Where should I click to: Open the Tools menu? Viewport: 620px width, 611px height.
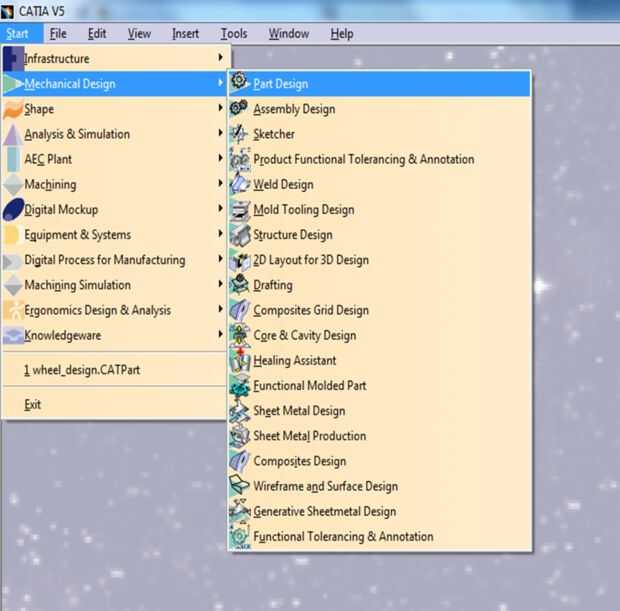[x=234, y=34]
